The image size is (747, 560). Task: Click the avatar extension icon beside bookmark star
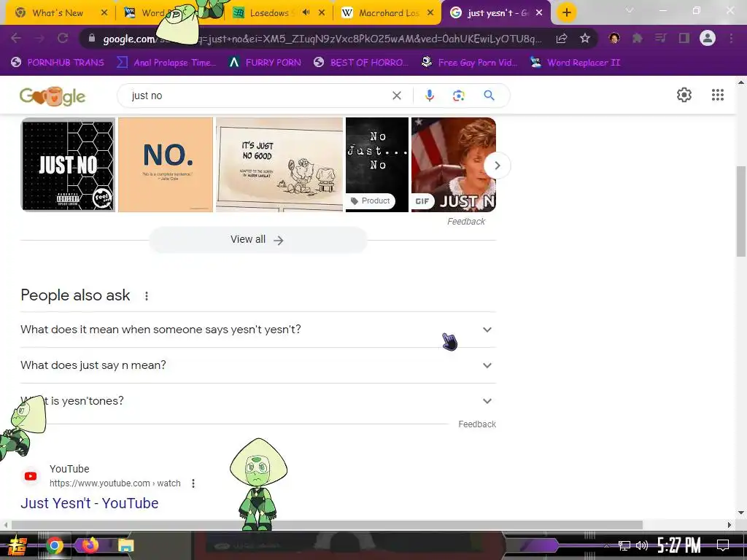pyautogui.click(x=614, y=38)
